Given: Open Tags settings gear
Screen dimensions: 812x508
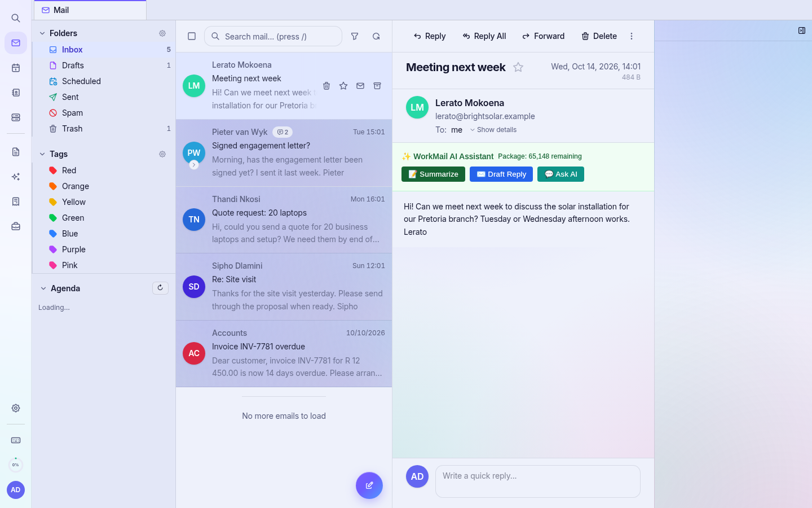Looking at the screenshot, I should [x=162, y=154].
